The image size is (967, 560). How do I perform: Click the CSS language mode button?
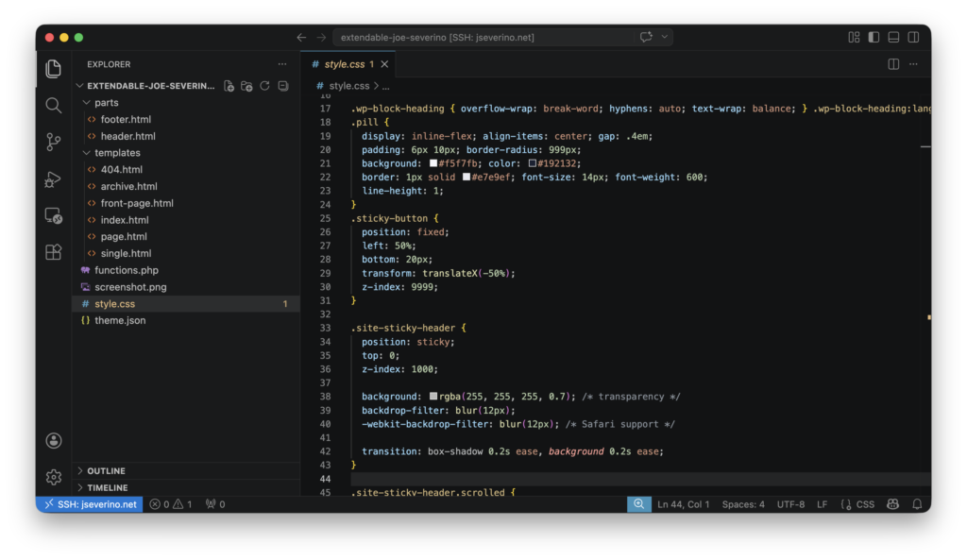click(x=857, y=504)
